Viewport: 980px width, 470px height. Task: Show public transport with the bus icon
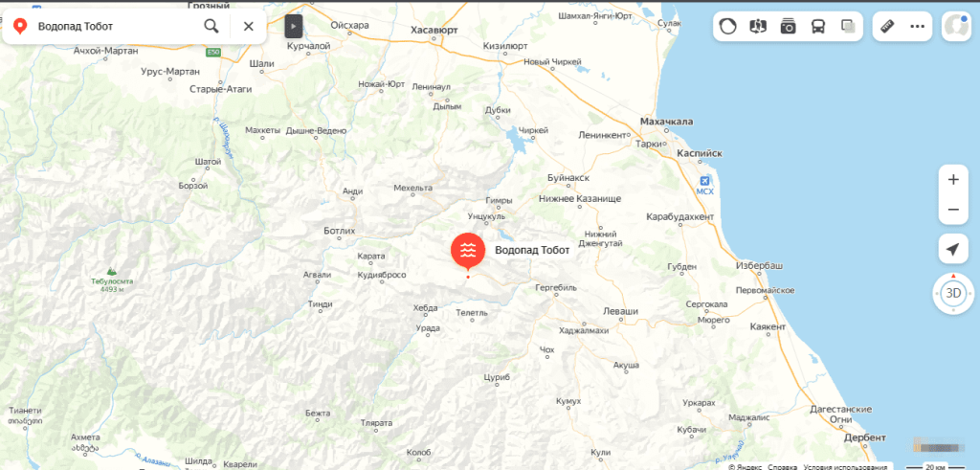817,26
